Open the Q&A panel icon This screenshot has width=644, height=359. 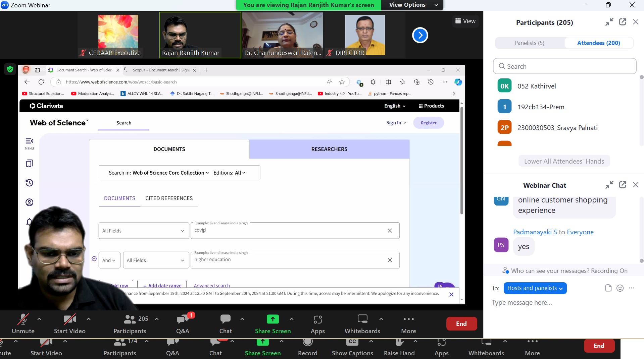click(183, 319)
